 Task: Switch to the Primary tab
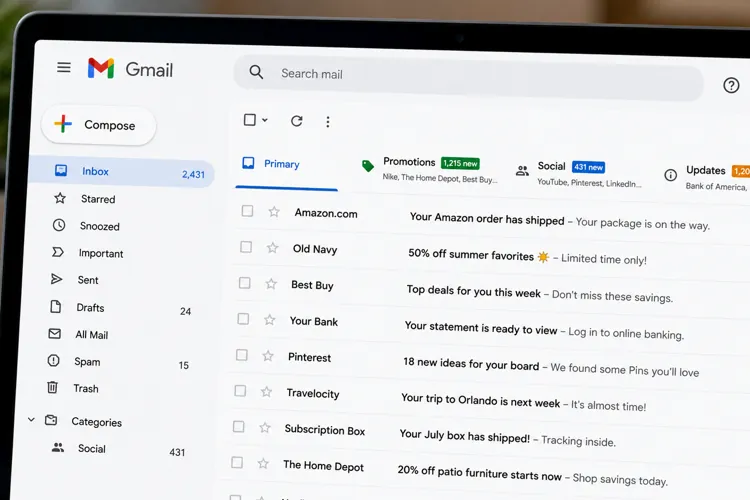[286, 165]
